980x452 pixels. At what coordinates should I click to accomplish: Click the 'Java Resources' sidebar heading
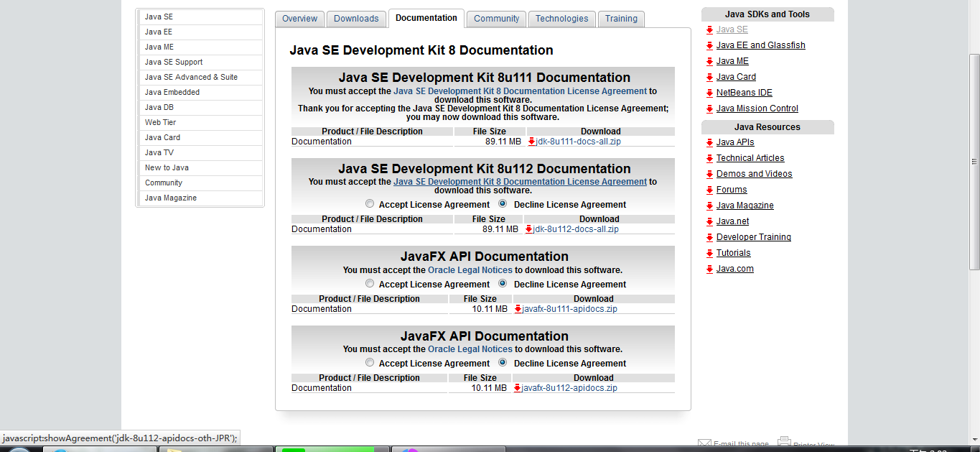767,127
